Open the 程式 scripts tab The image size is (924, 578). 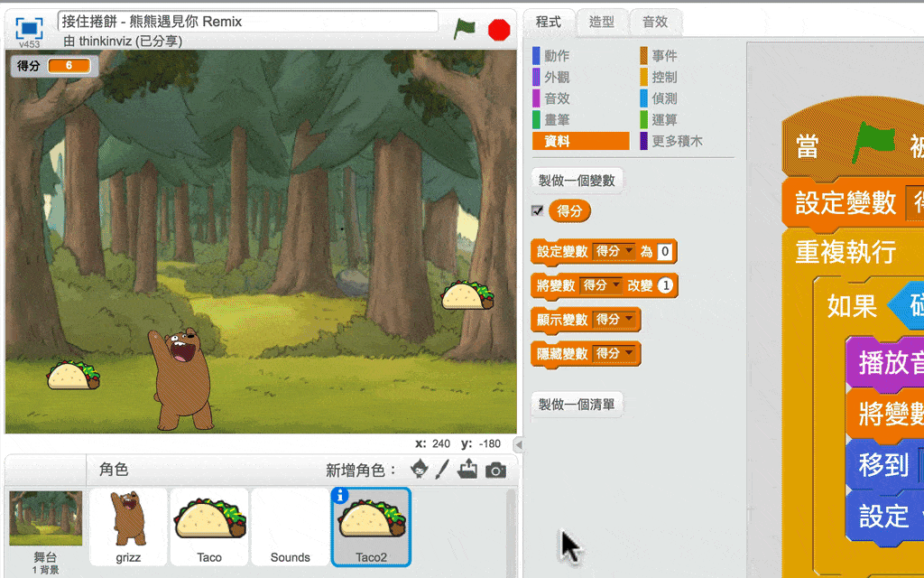(x=549, y=22)
